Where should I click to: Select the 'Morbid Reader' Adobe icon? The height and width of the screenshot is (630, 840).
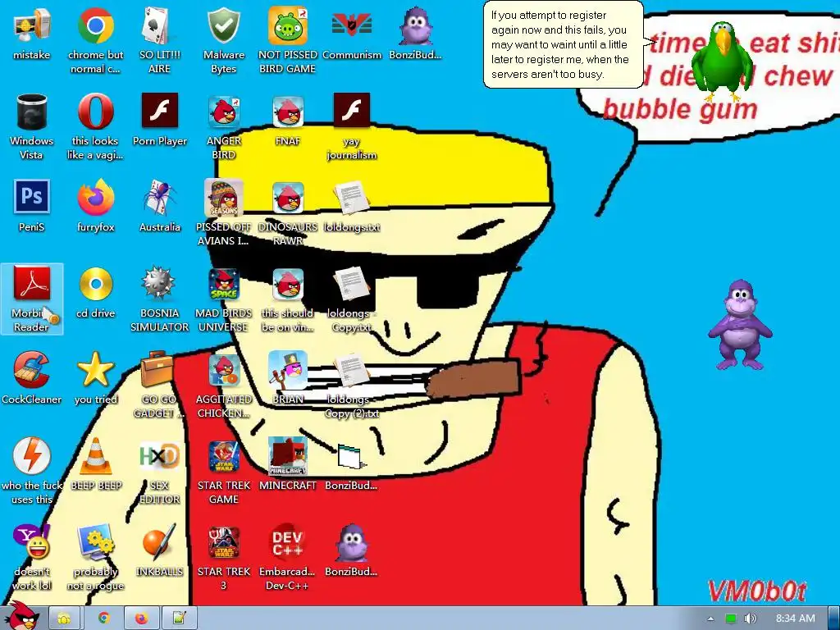coord(32,299)
